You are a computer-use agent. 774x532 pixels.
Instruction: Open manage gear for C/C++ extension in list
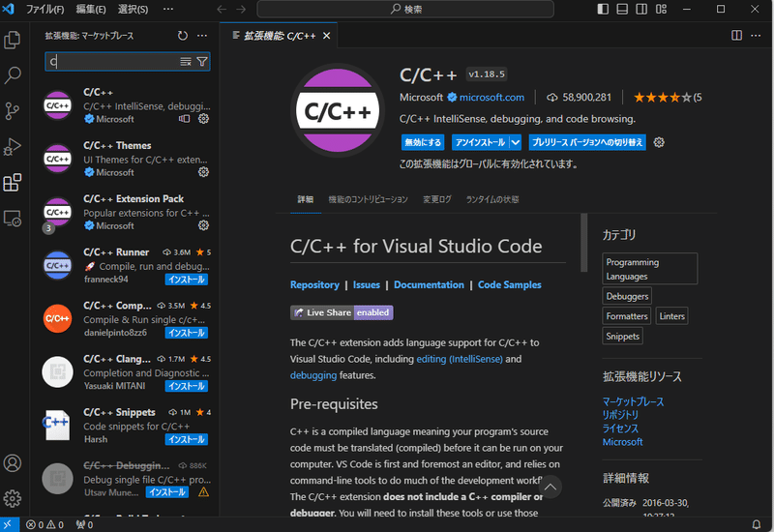[203, 119]
